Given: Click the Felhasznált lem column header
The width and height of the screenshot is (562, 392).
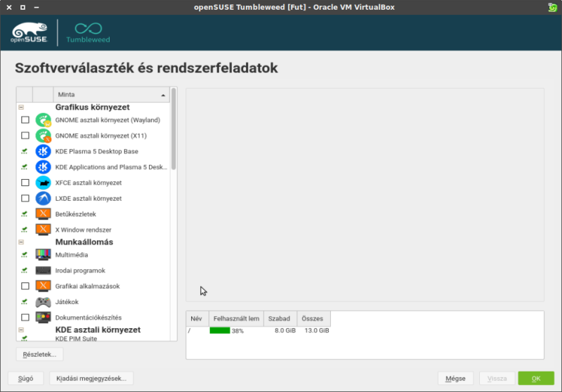Looking at the screenshot, I should pyautogui.click(x=236, y=318).
